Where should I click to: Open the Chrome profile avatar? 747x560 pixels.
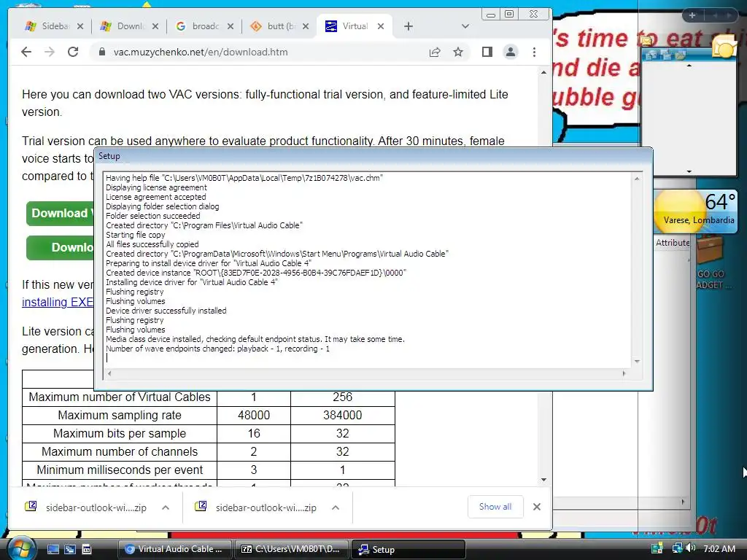(x=510, y=52)
